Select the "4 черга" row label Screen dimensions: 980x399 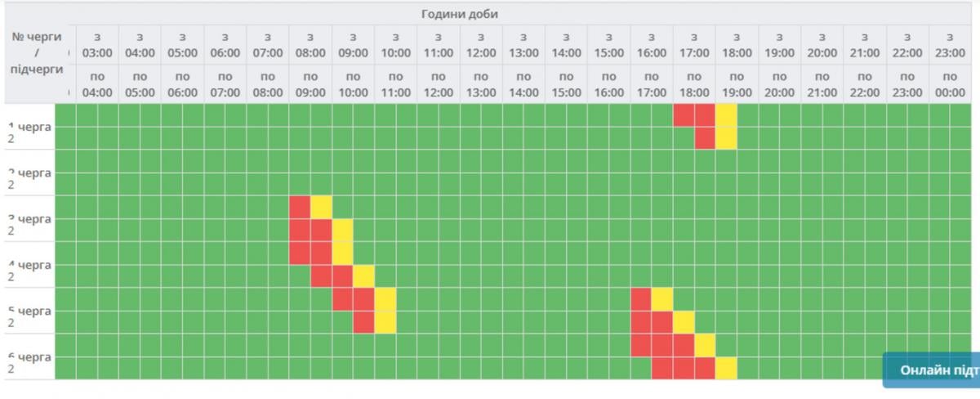point(29,265)
